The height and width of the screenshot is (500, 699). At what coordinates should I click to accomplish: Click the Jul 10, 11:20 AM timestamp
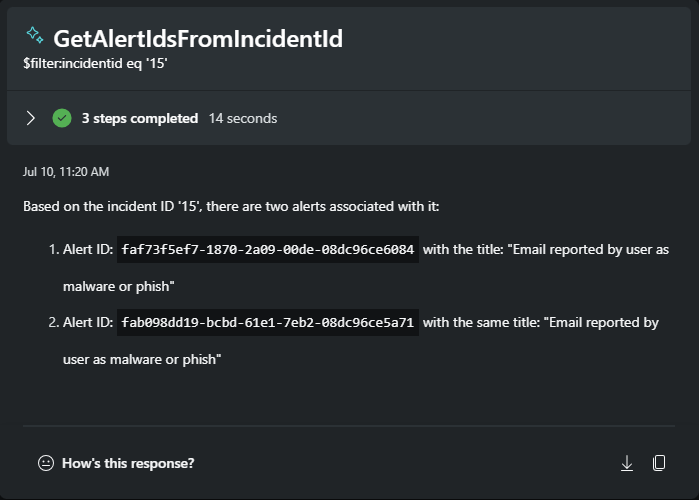point(66,172)
